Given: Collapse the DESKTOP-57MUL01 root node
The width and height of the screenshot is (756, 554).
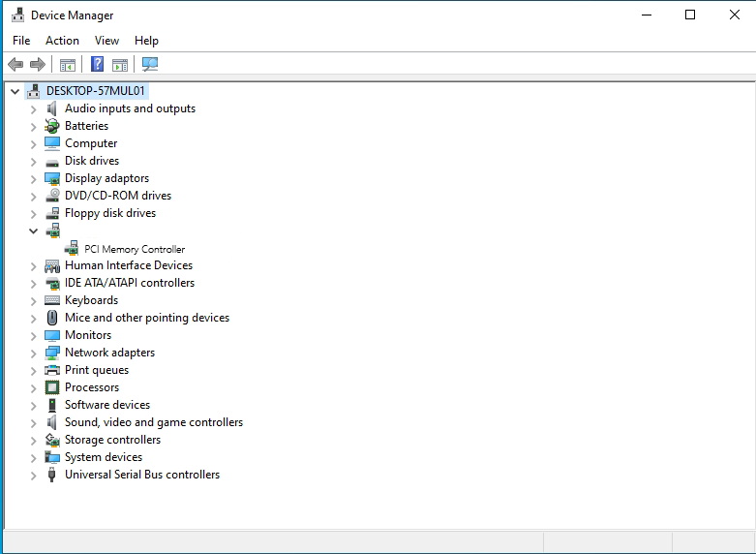Looking at the screenshot, I should pos(15,91).
